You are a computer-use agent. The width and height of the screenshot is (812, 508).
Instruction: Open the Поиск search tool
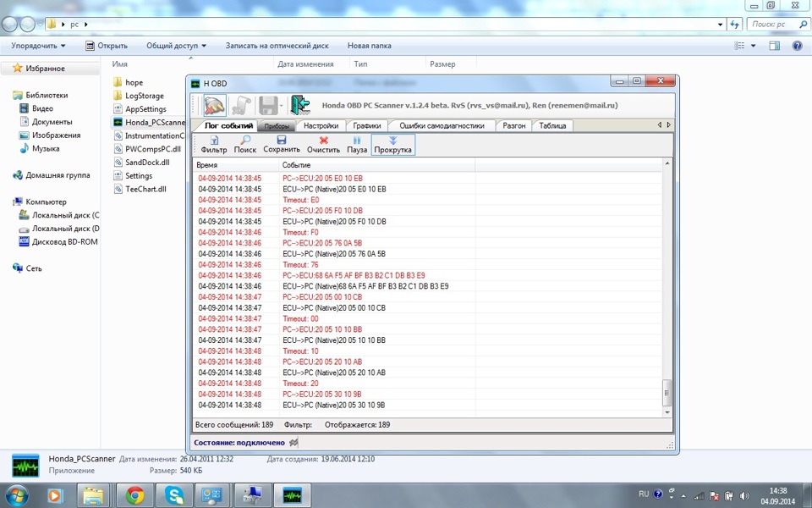pos(245,145)
